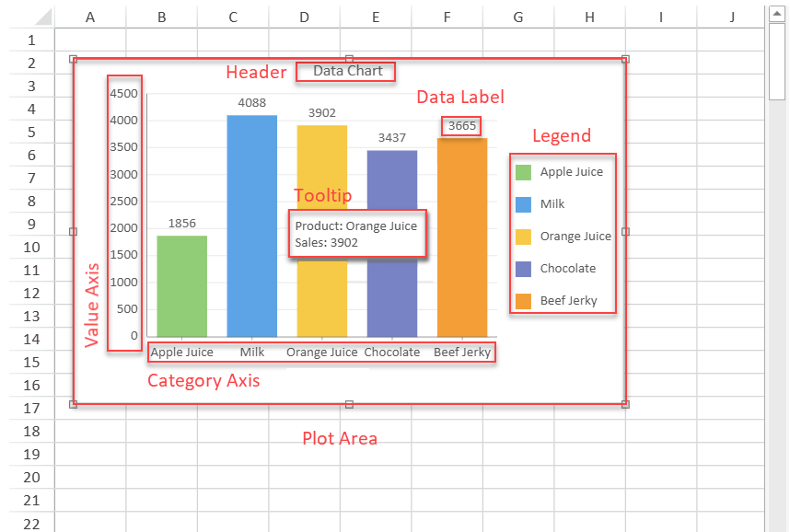The height and width of the screenshot is (532, 790).
Task: Click the 4500 value axis label
Action: click(x=124, y=94)
